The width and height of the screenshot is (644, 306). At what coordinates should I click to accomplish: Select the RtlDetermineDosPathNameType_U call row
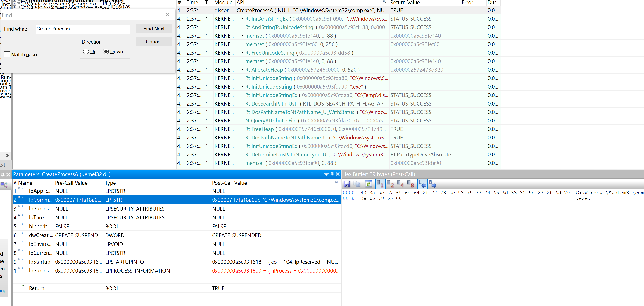[339, 155]
